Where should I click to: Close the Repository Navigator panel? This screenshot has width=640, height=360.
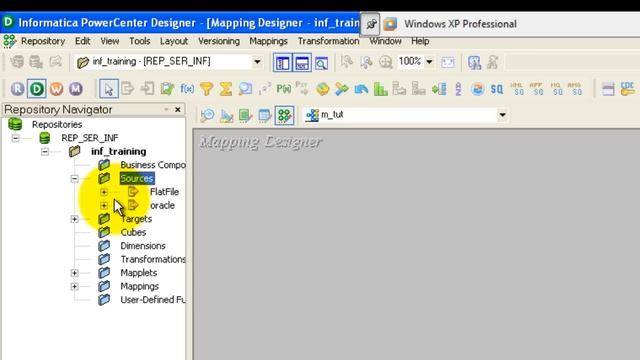click(178, 109)
